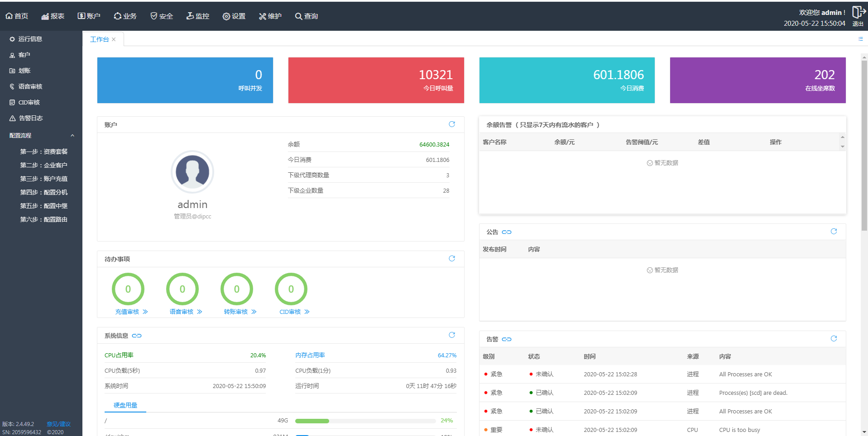Refresh the 账户 account panel
This screenshot has height=436, width=868.
tap(451, 124)
